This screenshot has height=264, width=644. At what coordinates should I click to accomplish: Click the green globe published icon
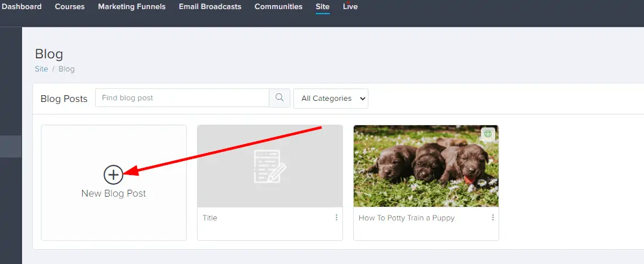click(488, 134)
